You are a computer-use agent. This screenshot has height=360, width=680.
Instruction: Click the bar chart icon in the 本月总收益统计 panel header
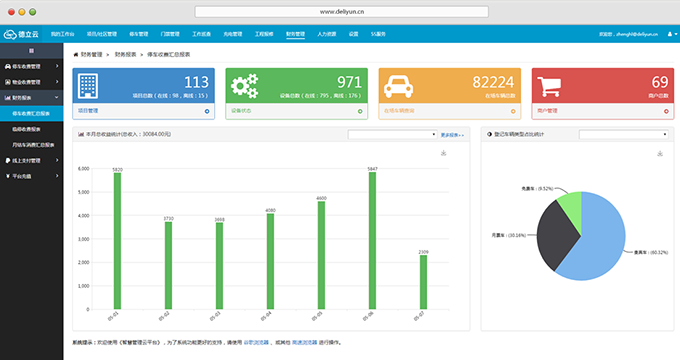click(x=81, y=134)
